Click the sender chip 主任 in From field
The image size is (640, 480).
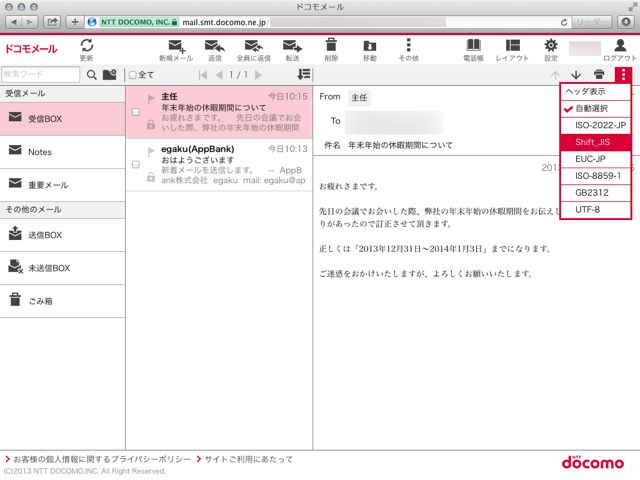tap(359, 98)
